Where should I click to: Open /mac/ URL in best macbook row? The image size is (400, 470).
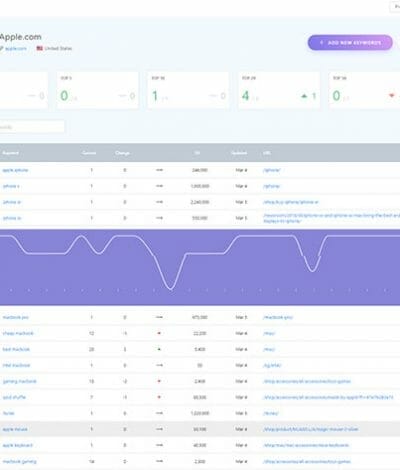tap(269, 349)
